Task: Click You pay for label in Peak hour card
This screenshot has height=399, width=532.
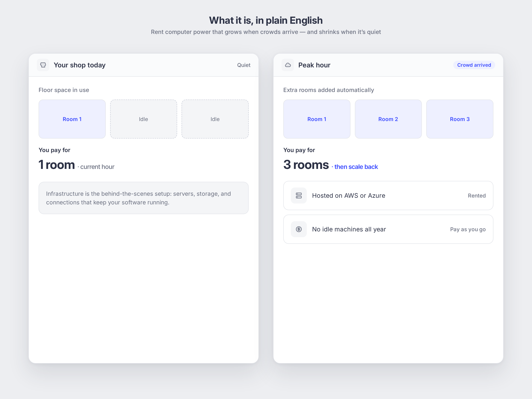Action: (299, 150)
